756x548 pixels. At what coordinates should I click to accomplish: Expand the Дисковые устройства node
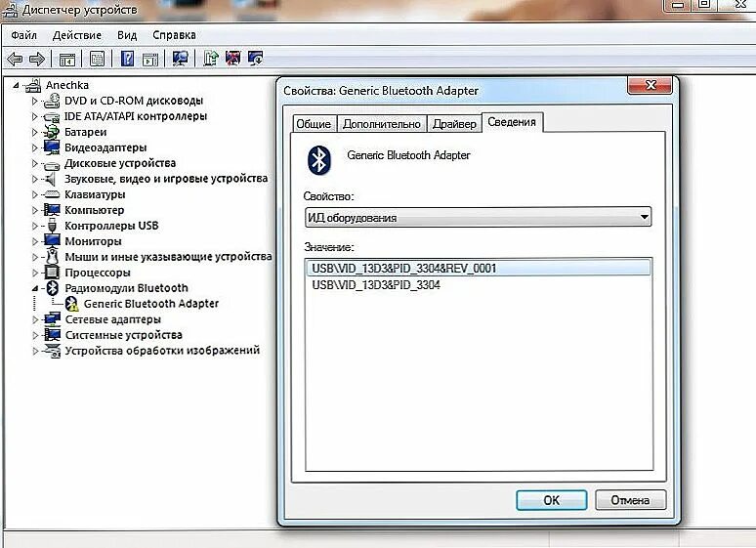pyautogui.click(x=35, y=163)
